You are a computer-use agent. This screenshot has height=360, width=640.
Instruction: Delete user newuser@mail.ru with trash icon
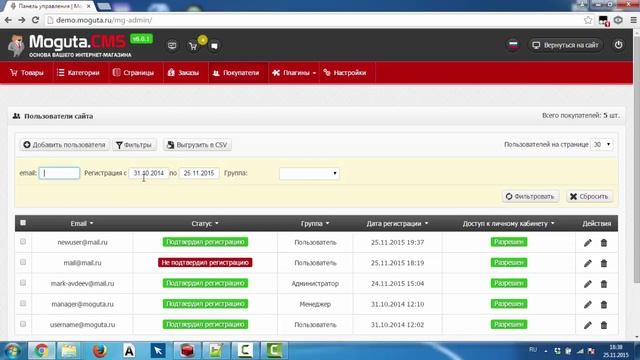[x=604, y=243]
